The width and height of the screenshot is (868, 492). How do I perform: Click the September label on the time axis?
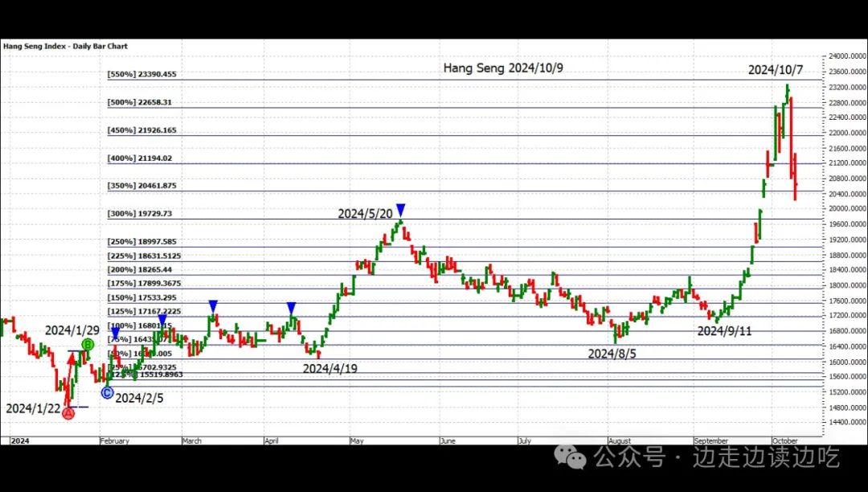click(x=710, y=441)
